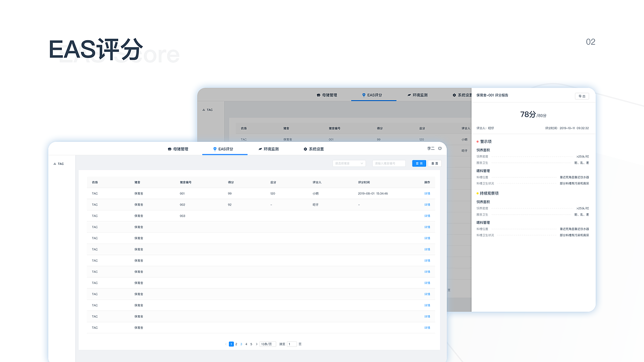Focus the 请输入猪舍编号 search field
Screen dimensions: 644x362
[x=389, y=163]
